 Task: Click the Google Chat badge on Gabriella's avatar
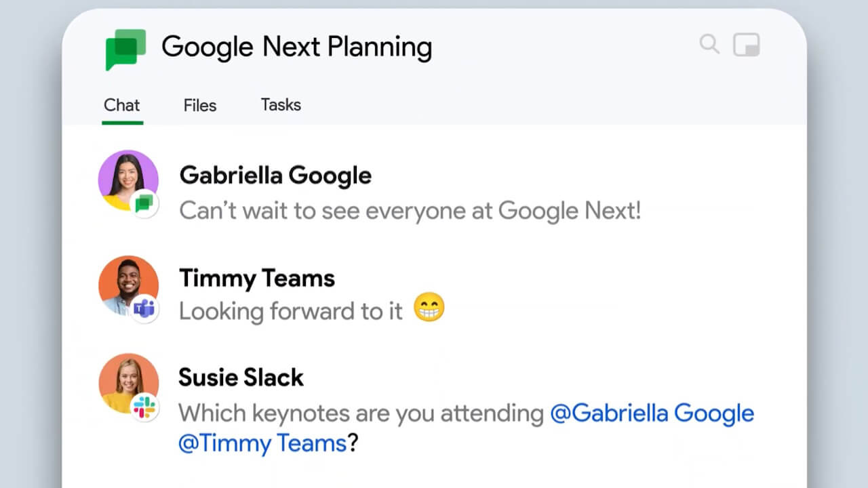point(144,203)
